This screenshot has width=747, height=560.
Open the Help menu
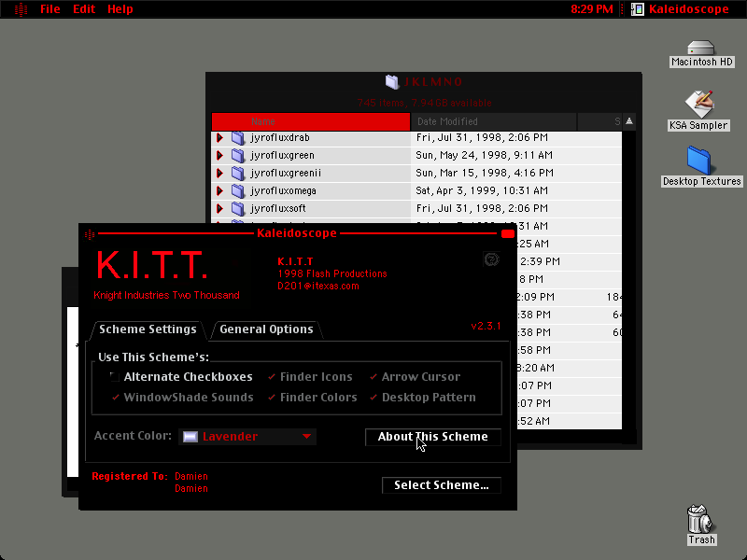(x=120, y=9)
